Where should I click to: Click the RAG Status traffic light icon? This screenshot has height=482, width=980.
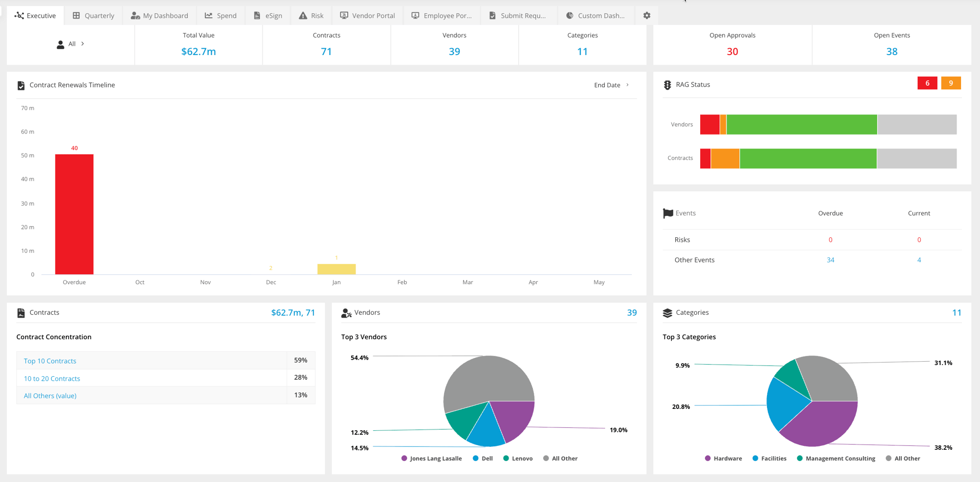coord(667,84)
